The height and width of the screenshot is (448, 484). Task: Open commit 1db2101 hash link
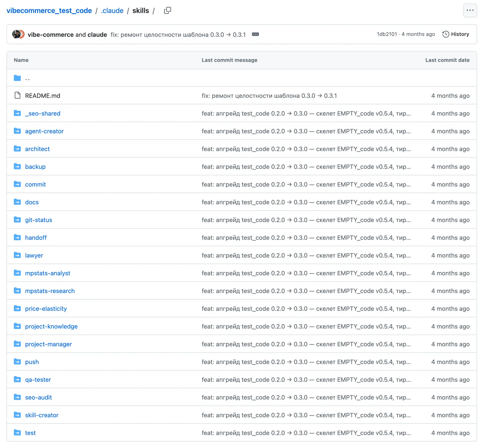(387, 34)
